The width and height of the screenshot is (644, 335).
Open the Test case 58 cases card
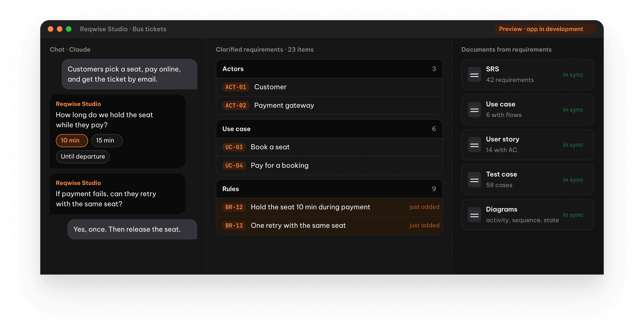(x=528, y=180)
